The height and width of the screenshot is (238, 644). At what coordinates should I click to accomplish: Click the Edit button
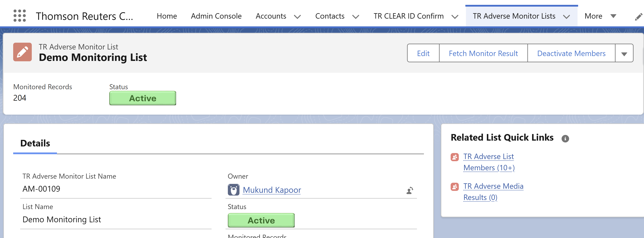423,53
